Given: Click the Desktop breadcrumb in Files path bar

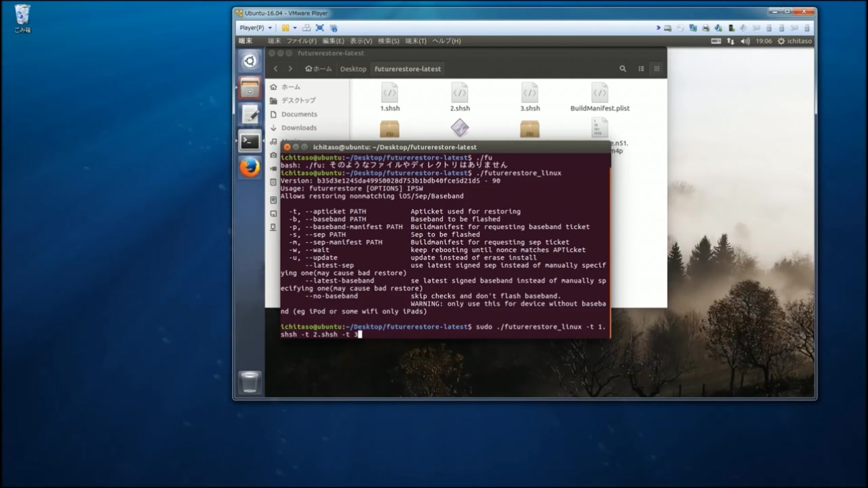Looking at the screenshot, I should (x=353, y=68).
